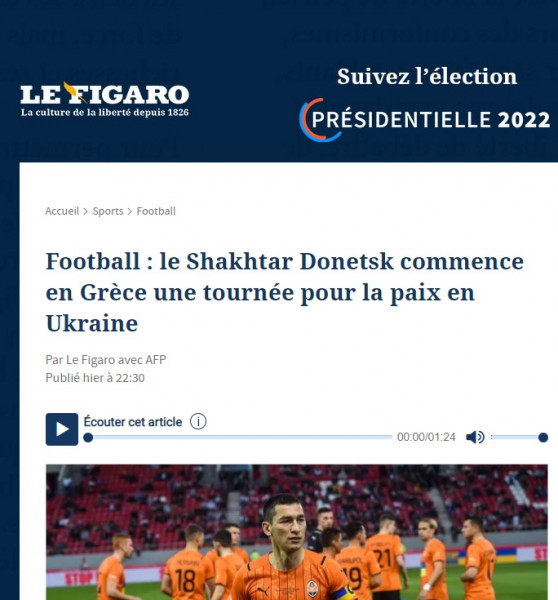
Task: Click the audio progress bar handle
Action: click(88, 437)
